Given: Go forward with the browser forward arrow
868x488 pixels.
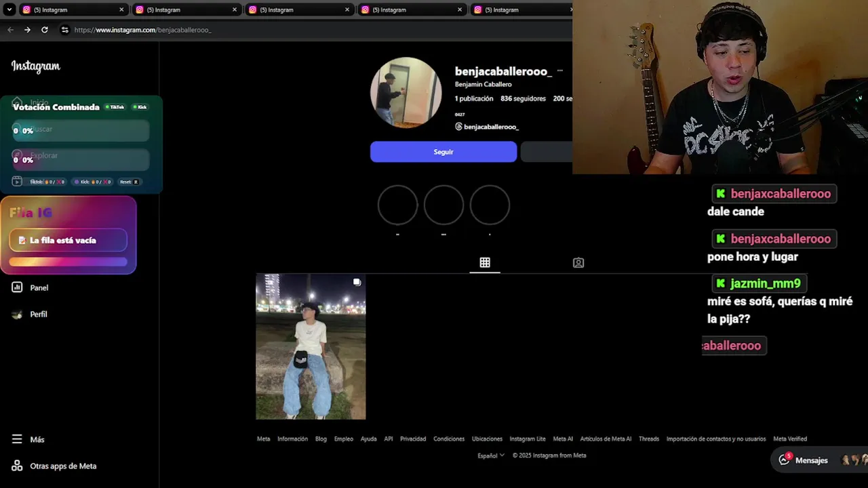Looking at the screenshot, I should [x=27, y=30].
